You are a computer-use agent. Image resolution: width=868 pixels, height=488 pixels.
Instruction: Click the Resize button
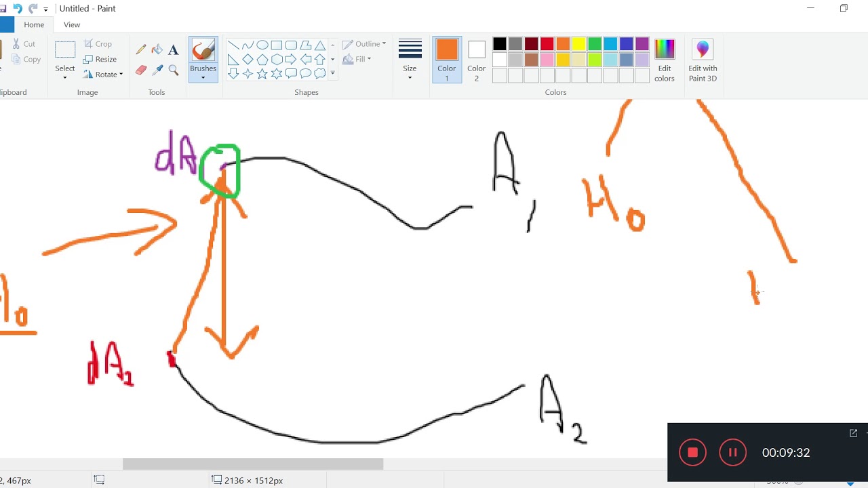(x=100, y=59)
